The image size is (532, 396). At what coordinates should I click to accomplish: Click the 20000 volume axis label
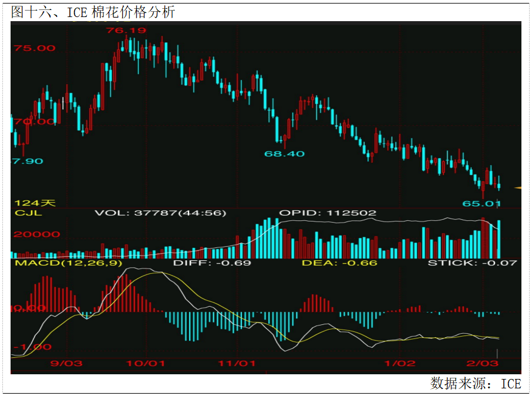click(37, 234)
